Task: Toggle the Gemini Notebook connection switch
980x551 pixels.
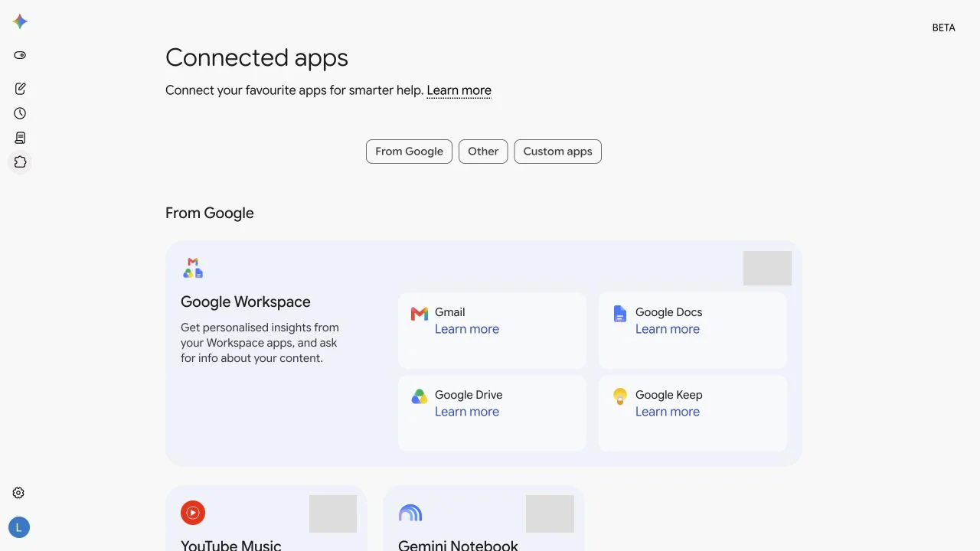Action: click(550, 514)
